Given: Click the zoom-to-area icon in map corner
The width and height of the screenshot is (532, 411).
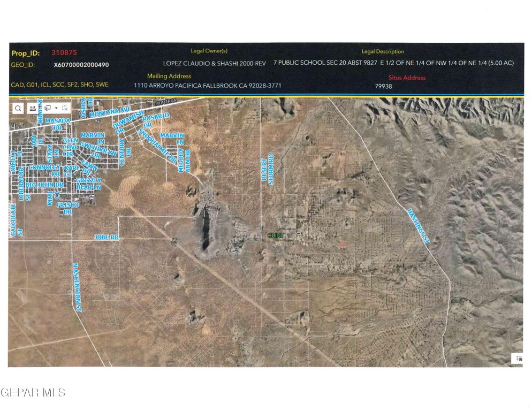Looking at the screenshot, I should [x=518, y=359].
